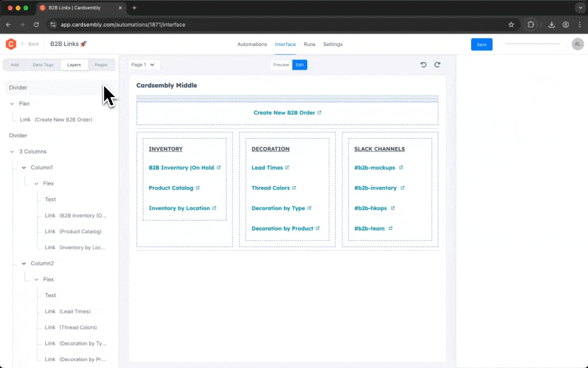Viewport: 588px width, 368px height.
Task: Click the blue Save button
Action: tap(481, 44)
